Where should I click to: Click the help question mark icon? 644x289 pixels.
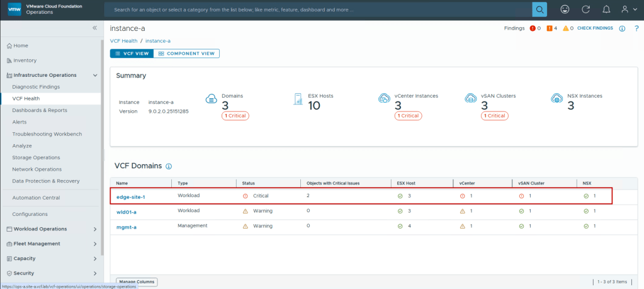tap(636, 28)
